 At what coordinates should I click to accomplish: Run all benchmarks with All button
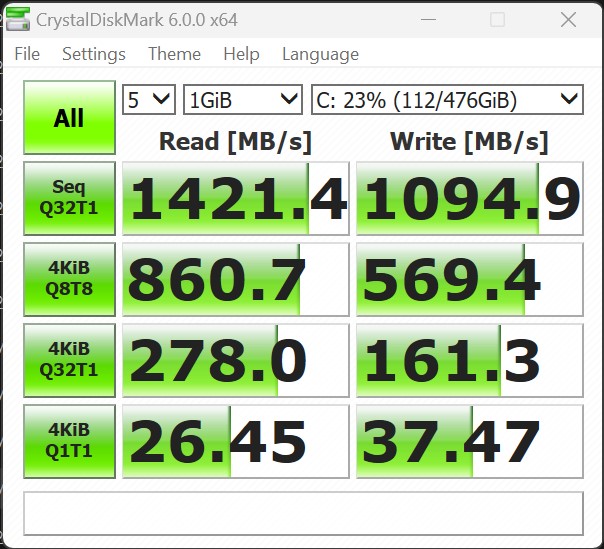(x=69, y=118)
